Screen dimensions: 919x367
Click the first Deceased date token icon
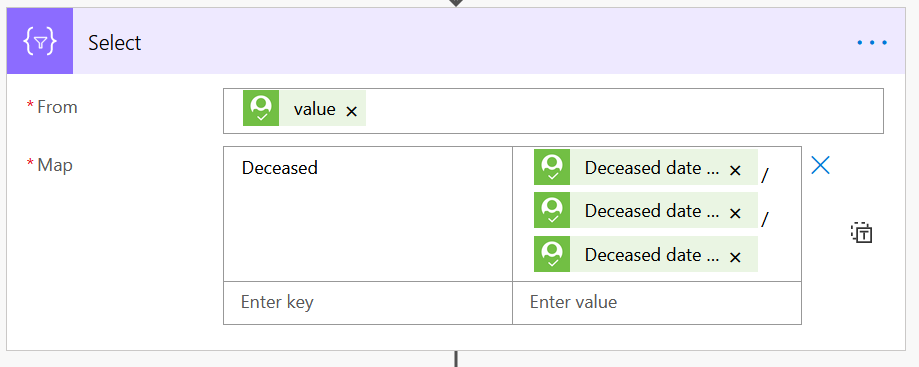[x=552, y=167]
